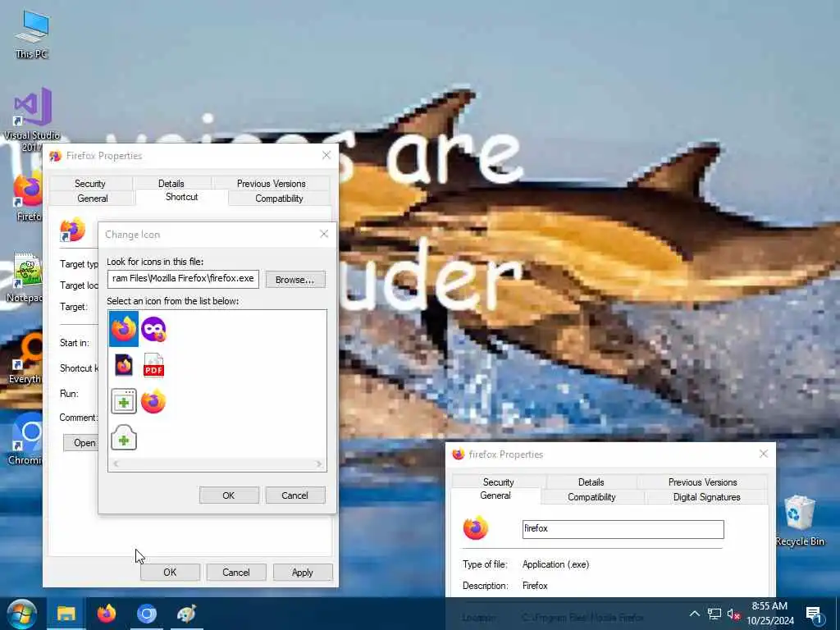Screen dimensions: 840x630
Task: Click the taskbar clock showing 8:55 AM
Action: [769, 614]
